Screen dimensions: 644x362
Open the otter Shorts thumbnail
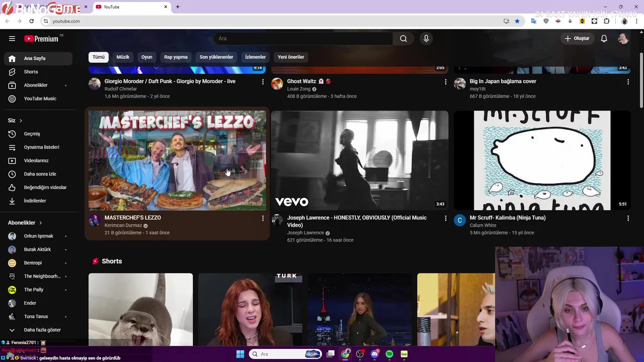[140, 309]
